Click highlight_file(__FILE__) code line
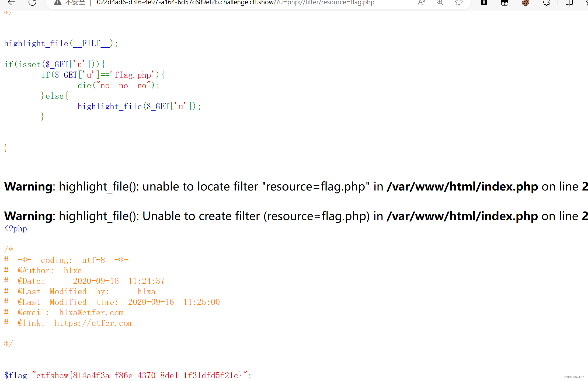The width and height of the screenshot is (588, 381). [x=61, y=43]
